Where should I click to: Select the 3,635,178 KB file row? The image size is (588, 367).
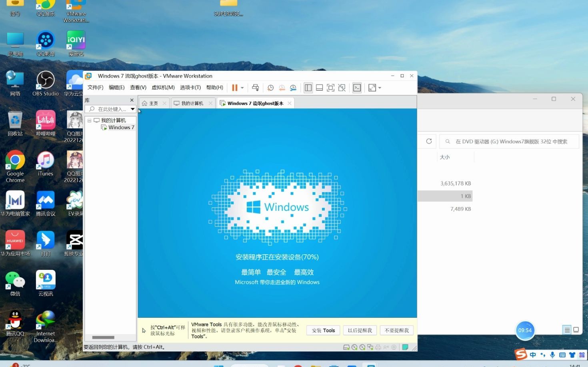coord(445,183)
